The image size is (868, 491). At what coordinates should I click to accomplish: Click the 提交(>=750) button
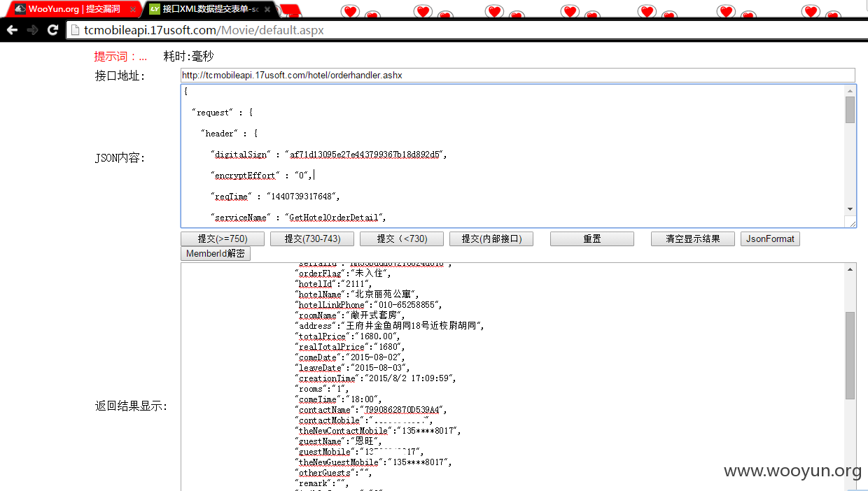point(223,239)
